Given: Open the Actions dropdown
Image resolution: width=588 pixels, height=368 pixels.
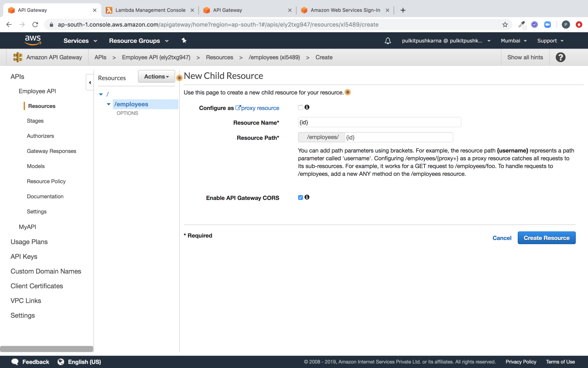Looking at the screenshot, I should (x=156, y=77).
